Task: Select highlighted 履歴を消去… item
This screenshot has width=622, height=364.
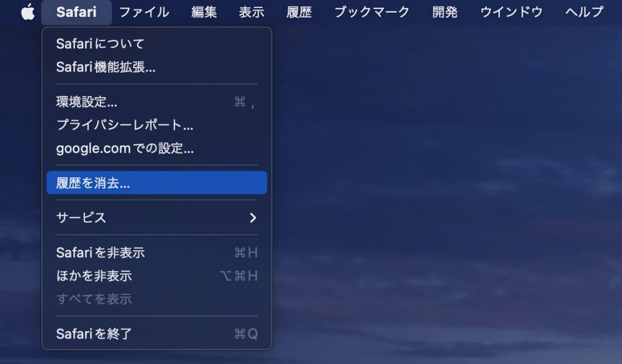Action: pyautogui.click(x=157, y=183)
